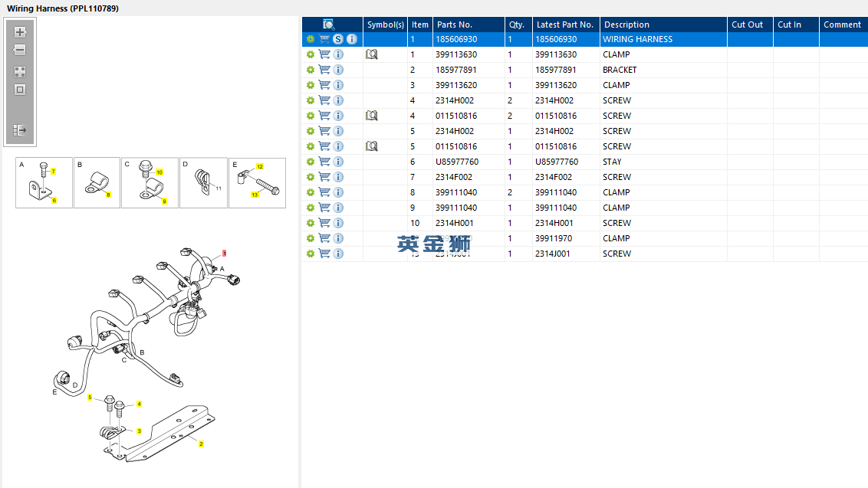Viewport: 868px width, 488px height.
Task: Sort by the Item column header
Action: click(420, 25)
